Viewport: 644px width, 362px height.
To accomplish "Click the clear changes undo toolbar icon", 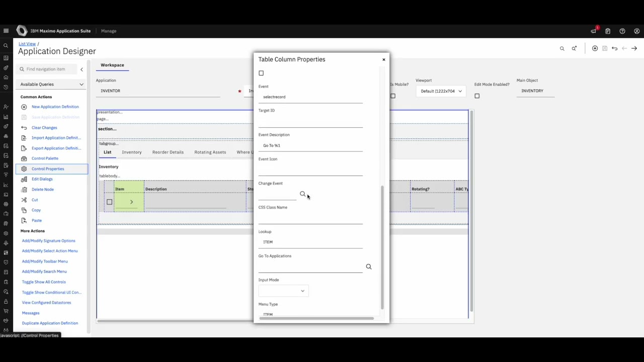I will pyautogui.click(x=614, y=49).
